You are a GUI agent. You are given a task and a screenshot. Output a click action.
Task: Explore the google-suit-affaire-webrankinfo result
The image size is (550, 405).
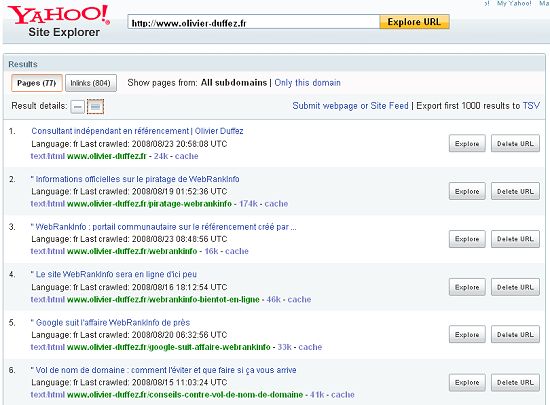467,335
